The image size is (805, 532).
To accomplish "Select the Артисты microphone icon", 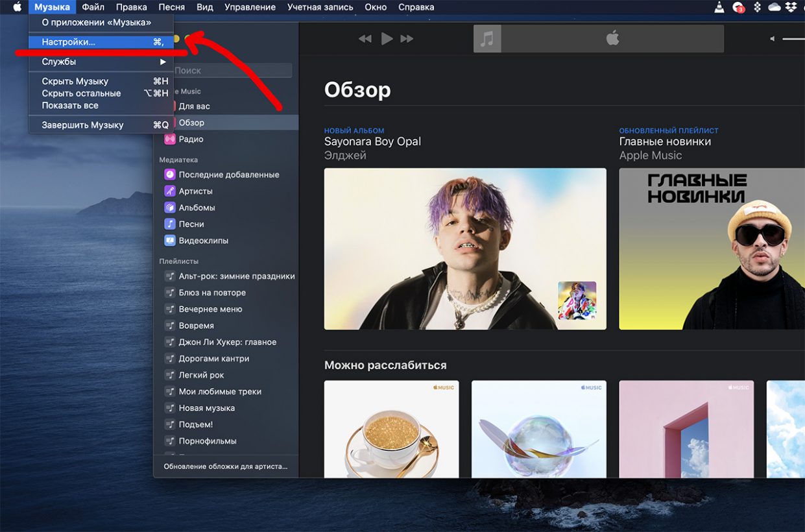I will [169, 191].
